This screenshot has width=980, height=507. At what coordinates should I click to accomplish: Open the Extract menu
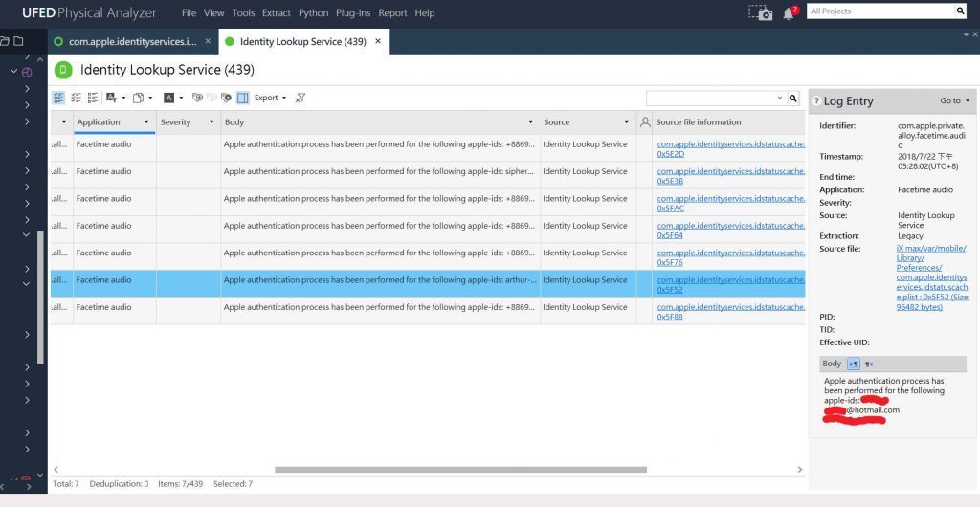[277, 13]
